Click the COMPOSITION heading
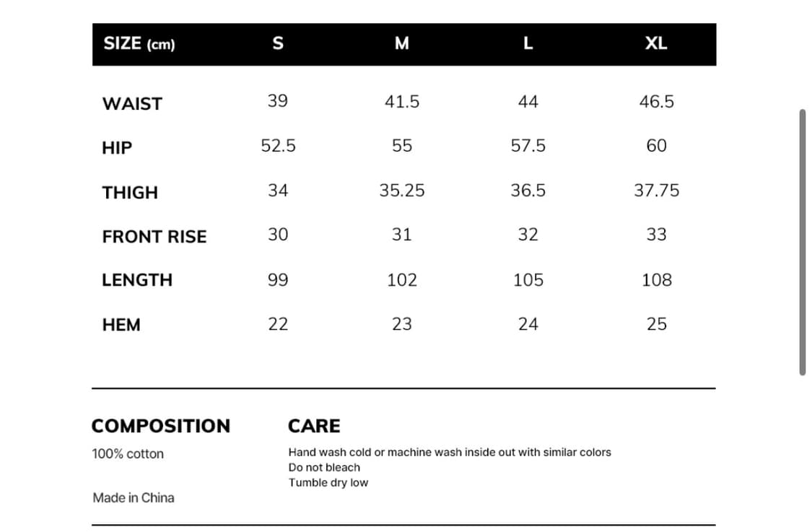 [x=161, y=426]
